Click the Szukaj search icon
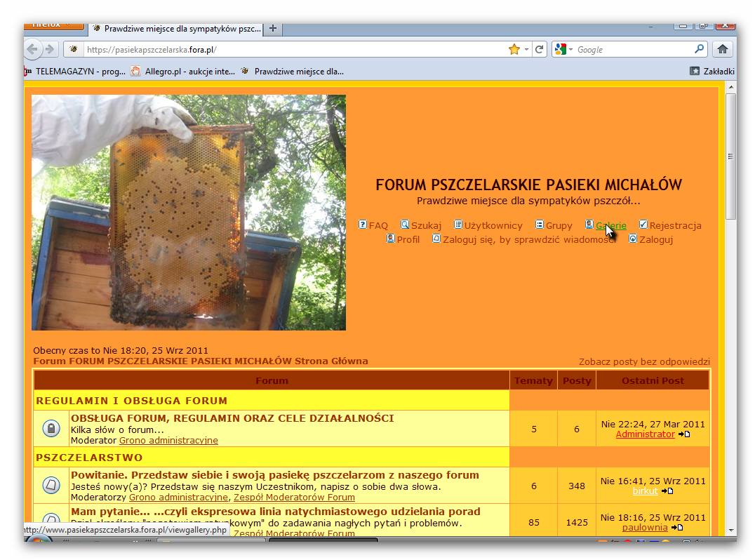Image resolution: width=755 pixels, height=560 pixels. point(405,225)
